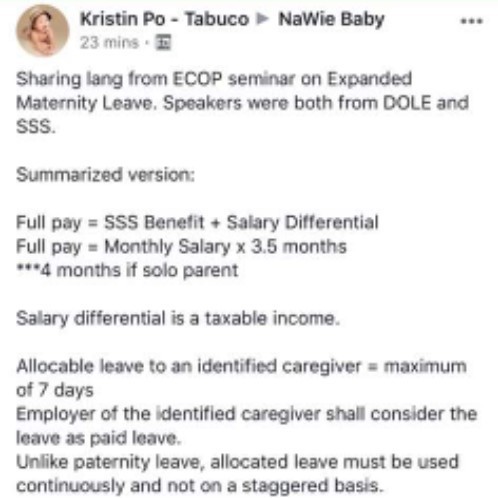Screen dimensions: 498x498
Task: Click 'Salary differential is a taxable income' text
Action: [178, 318]
